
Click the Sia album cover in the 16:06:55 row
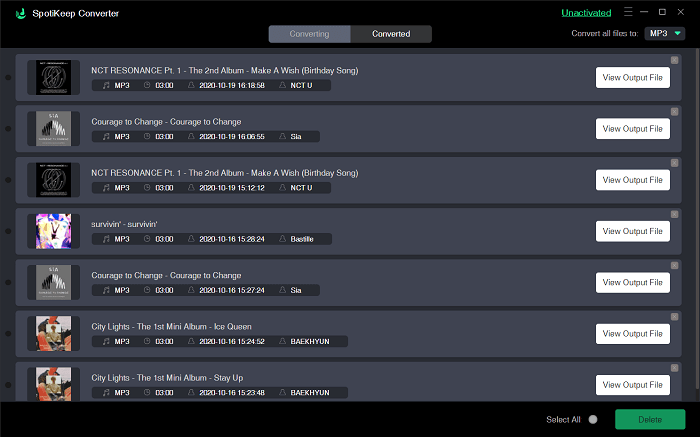point(54,129)
